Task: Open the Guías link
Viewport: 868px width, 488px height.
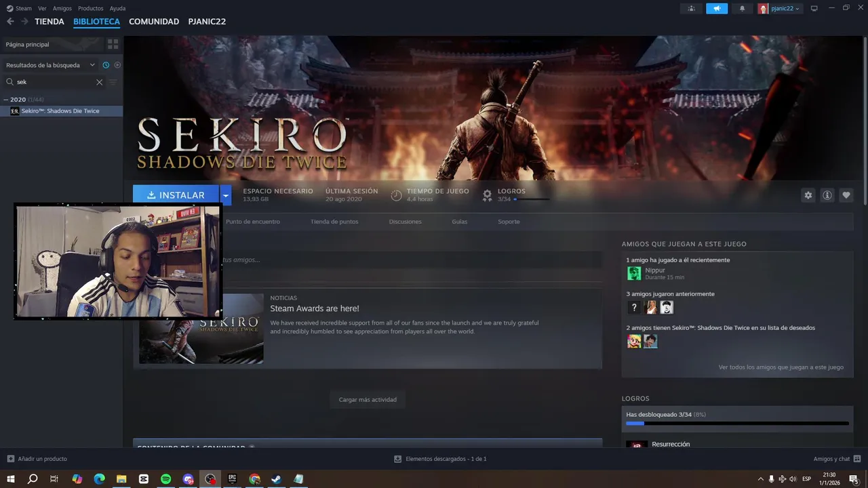Action: click(x=460, y=222)
